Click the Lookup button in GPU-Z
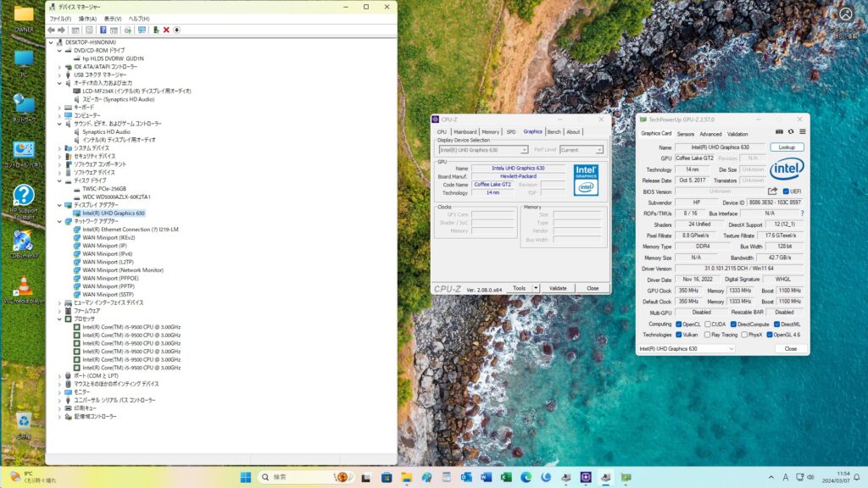The height and width of the screenshot is (488, 868). pos(787,147)
